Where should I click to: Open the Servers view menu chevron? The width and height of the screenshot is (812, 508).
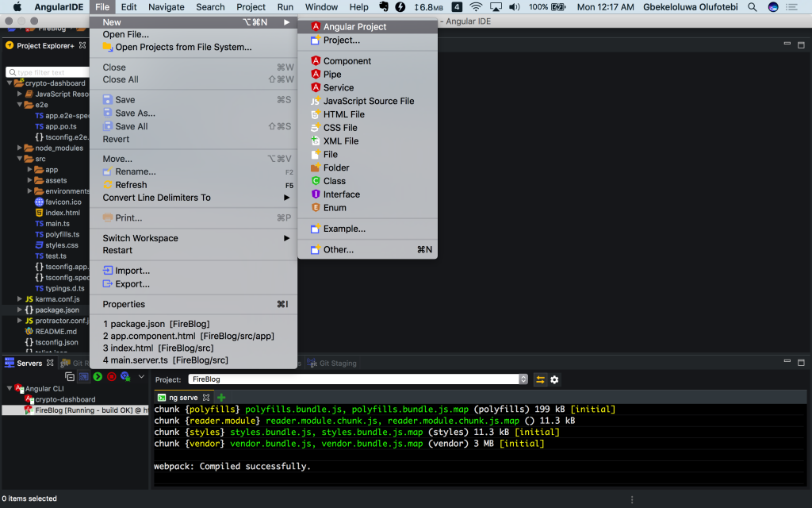(x=141, y=377)
